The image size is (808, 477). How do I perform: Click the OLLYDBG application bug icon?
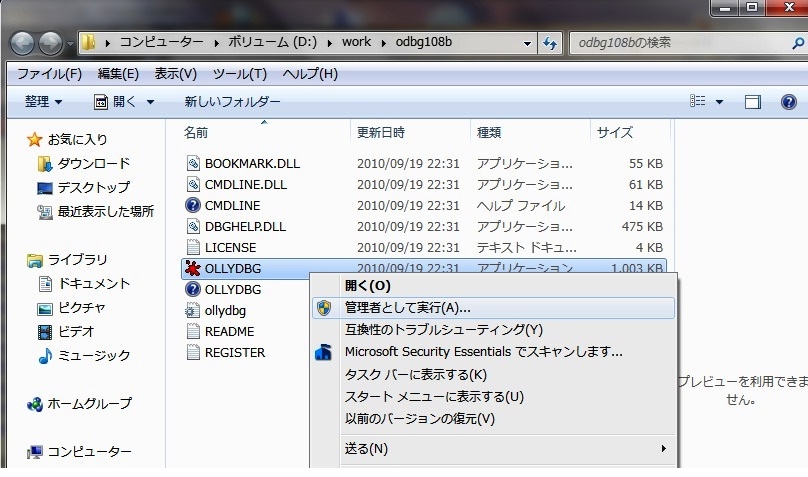pyautogui.click(x=193, y=268)
